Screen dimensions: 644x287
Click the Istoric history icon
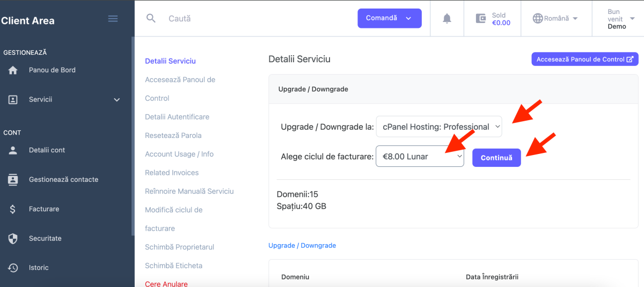coord(13,268)
